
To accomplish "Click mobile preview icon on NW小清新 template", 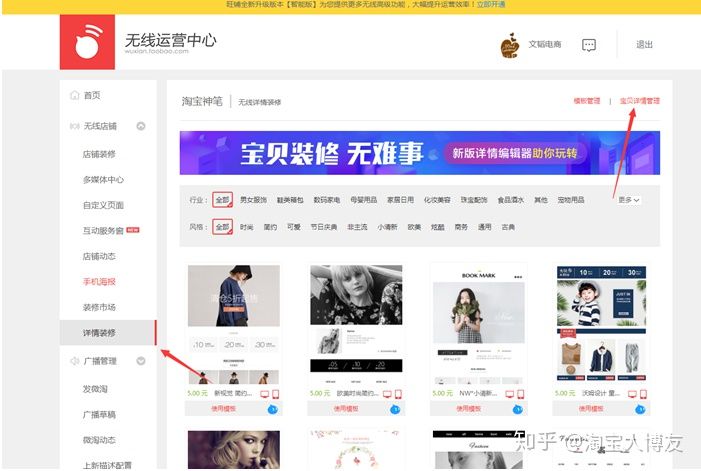I will click(520, 394).
